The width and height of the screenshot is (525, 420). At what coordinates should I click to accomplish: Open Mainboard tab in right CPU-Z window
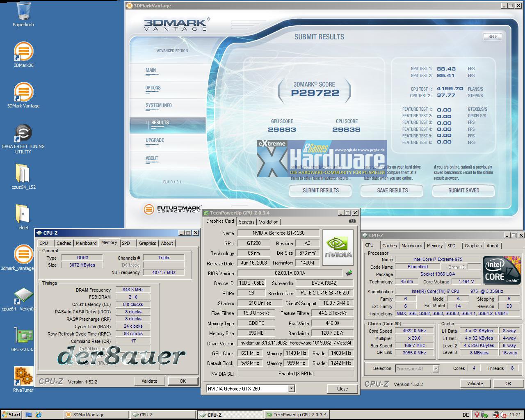point(412,246)
